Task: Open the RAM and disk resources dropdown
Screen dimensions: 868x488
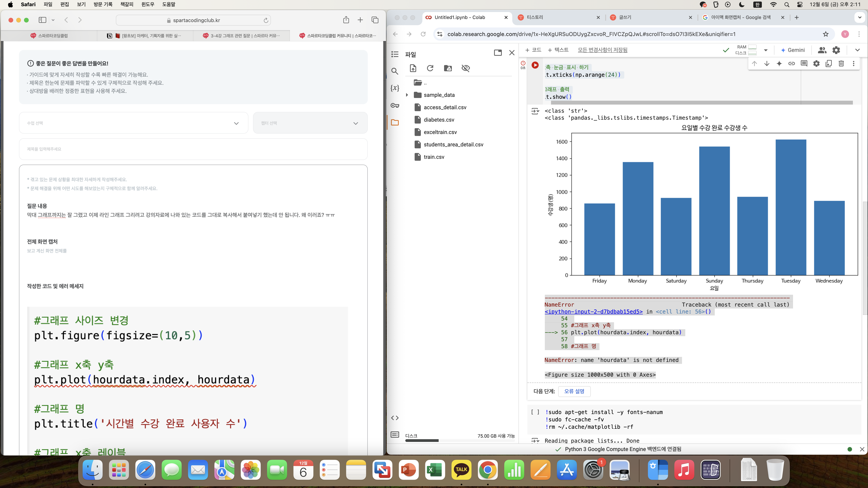Action: (766, 50)
